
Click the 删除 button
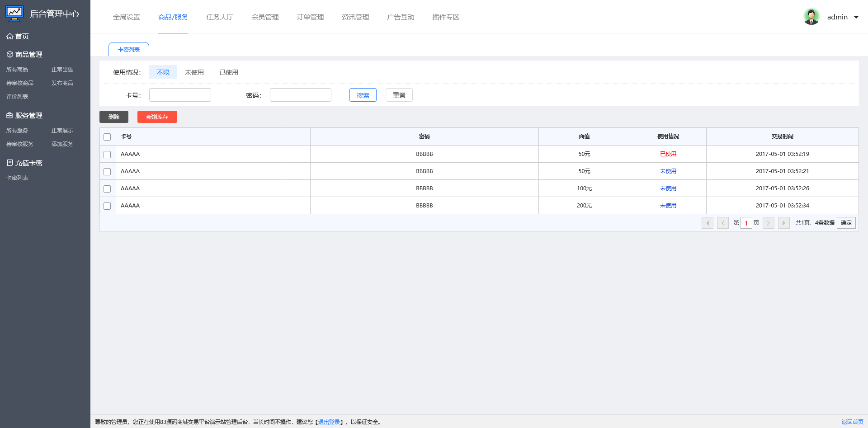coord(114,117)
